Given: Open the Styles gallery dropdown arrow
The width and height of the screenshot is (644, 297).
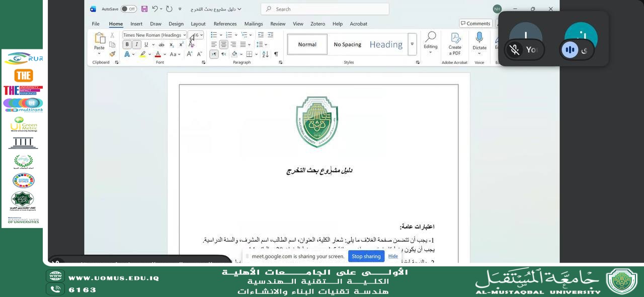Looking at the screenshot, I should 412,44.
